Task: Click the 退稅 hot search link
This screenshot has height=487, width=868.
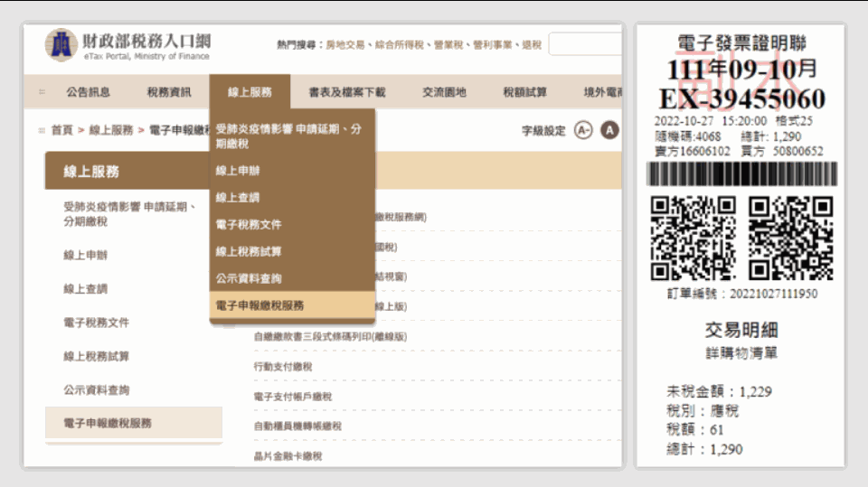Action: (x=532, y=45)
